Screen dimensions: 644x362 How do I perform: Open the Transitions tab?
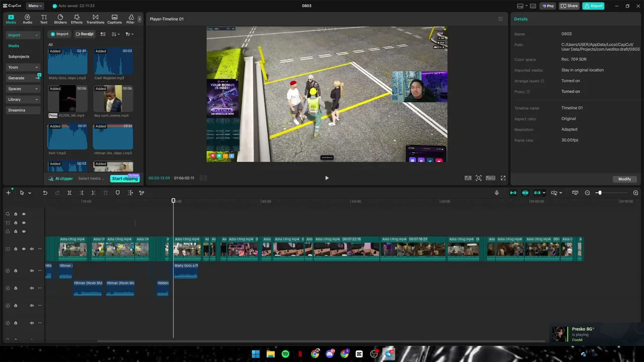point(95,19)
